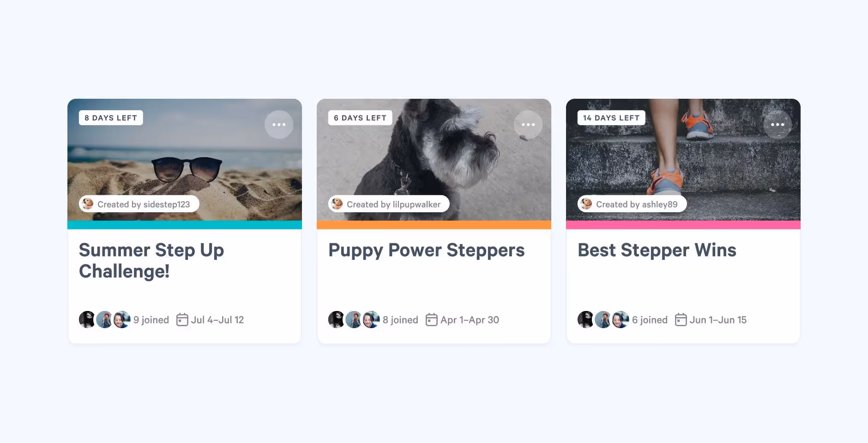Screen dimensions: 868x443
Task: Click the pink color bar under stairs photo
Action: click(683, 225)
